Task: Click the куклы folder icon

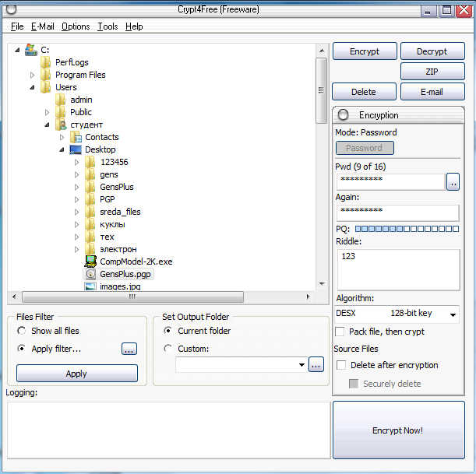Action: 90,224
